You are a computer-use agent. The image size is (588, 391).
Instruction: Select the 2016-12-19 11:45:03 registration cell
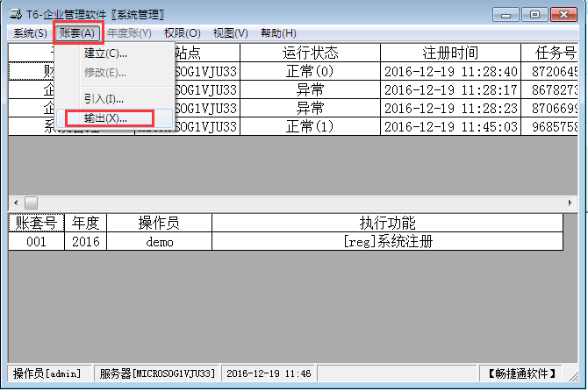click(x=451, y=126)
